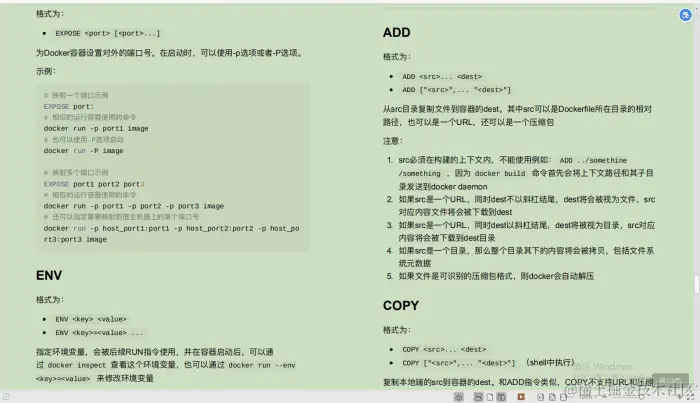Click code line 'docker run -P image'
Image resolution: width=700 pixels, height=403 pixels.
pos(83,151)
